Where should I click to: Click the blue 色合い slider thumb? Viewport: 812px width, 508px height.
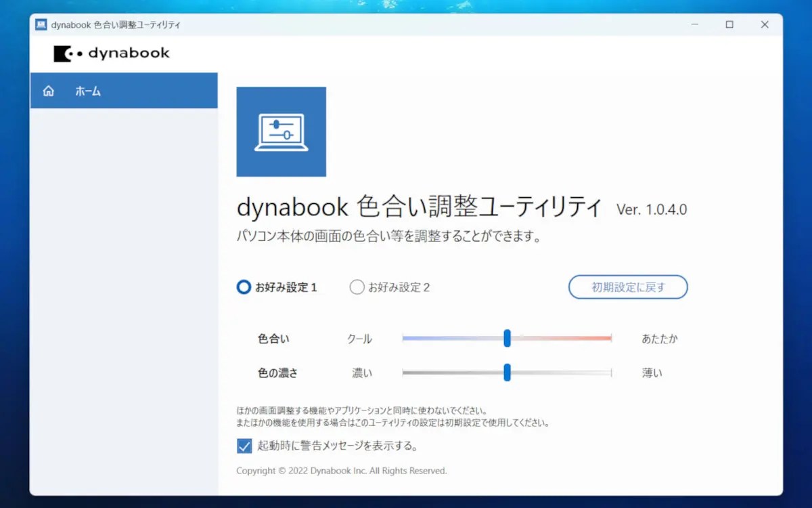507,338
